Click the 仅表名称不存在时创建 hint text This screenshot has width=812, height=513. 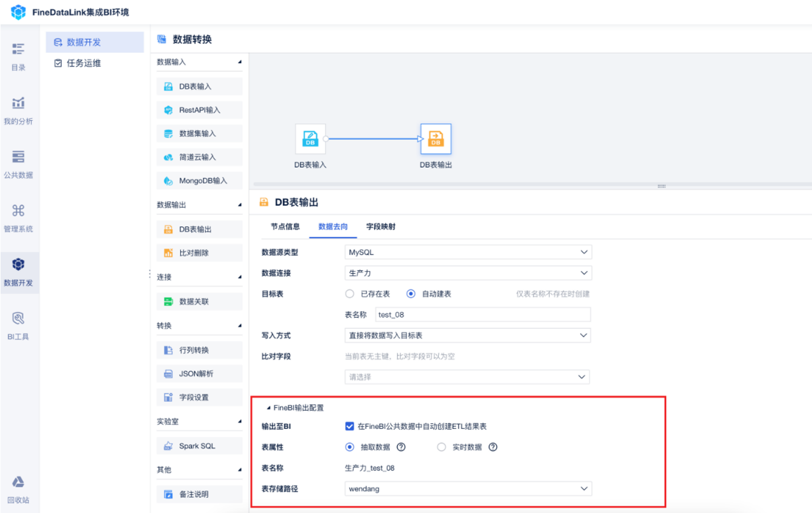coord(553,294)
